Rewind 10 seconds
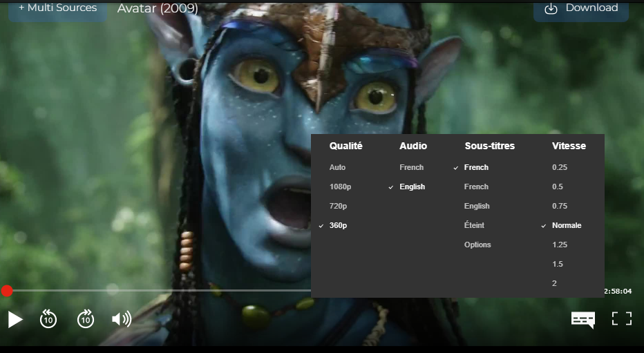The height and width of the screenshot is (353, 644). tap(48, 318)
